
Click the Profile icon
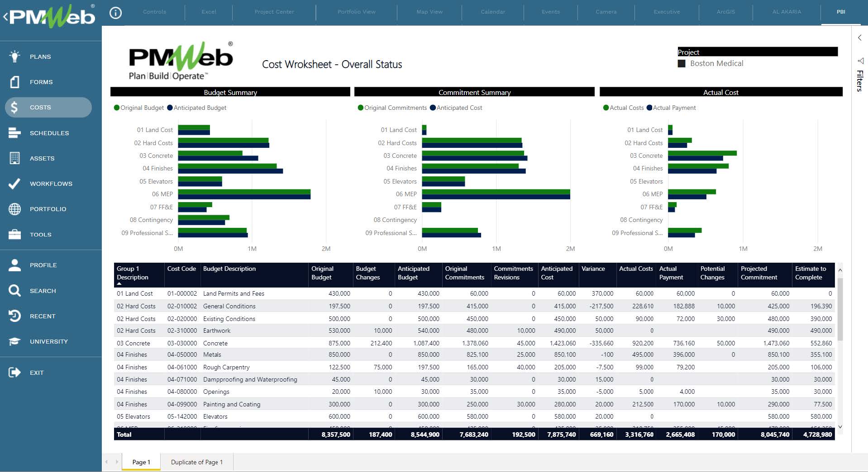[x=15, y=265]
